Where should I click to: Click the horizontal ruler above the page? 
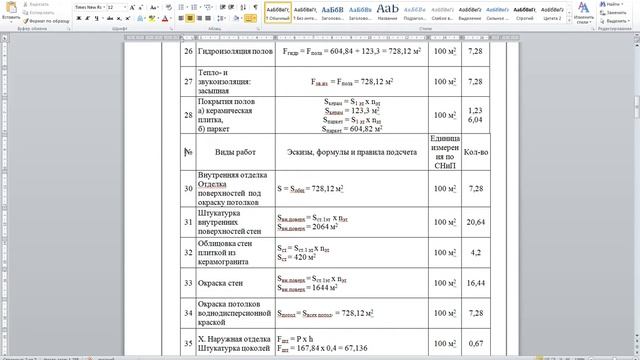[322, 38]
